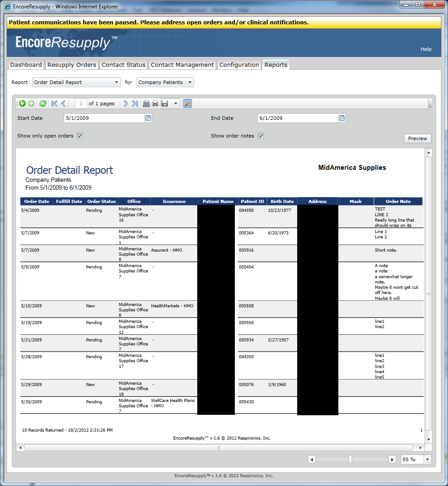448x486 pixels.
Task: Click the Preview button
Action: pos(417,138)
